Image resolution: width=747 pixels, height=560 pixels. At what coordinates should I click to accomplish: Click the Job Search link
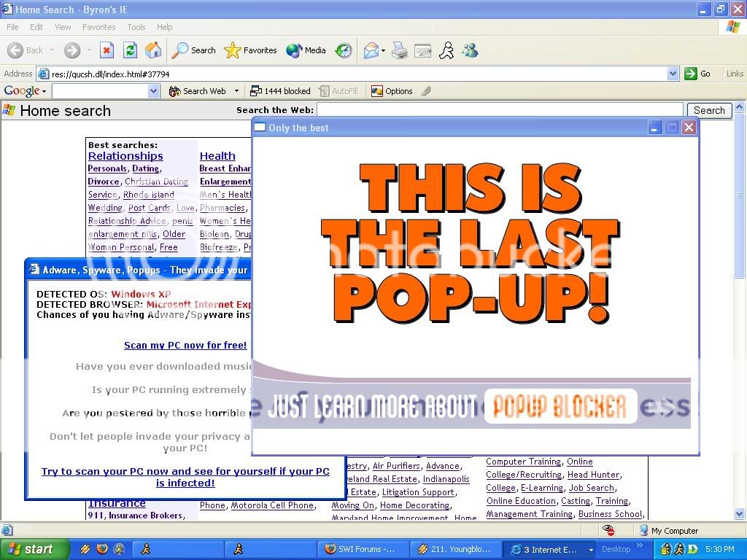coord(591,488)
